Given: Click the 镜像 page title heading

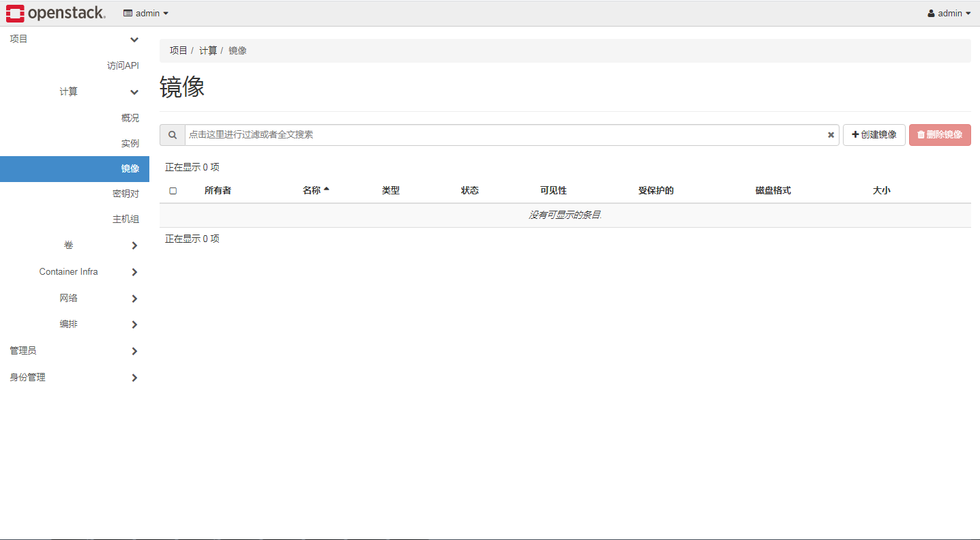Looking at the screenshot, I should [x=182, y=87].
